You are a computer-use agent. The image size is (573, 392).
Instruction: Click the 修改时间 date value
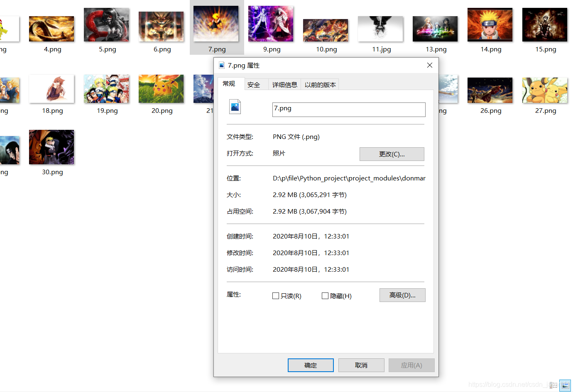coord(311,253)
